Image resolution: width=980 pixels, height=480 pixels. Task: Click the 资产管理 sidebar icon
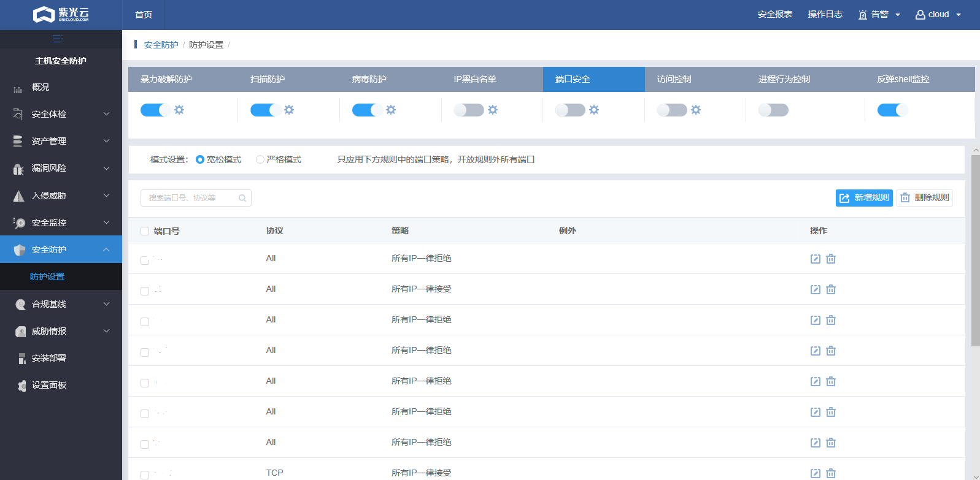(x=18, y=141)
